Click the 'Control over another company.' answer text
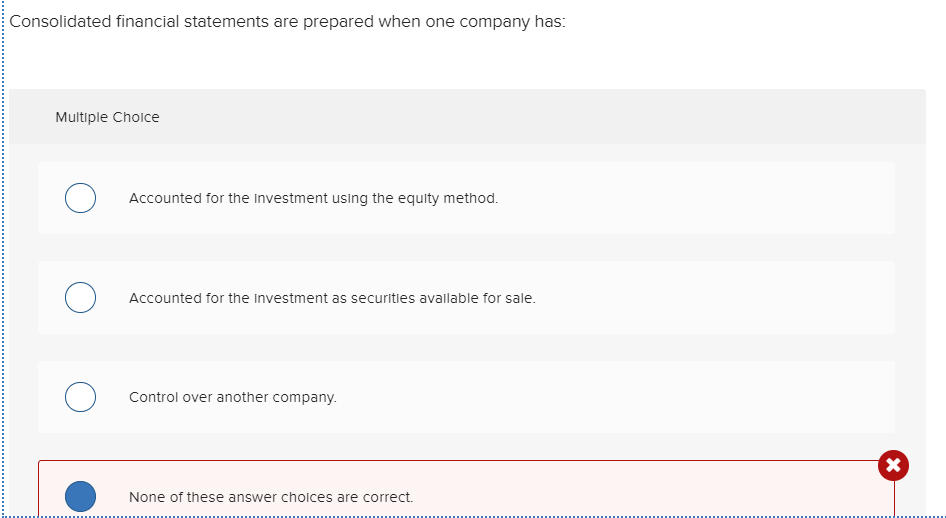The width and height of the screenshot is (946, 518). click(x=233, y=397)
